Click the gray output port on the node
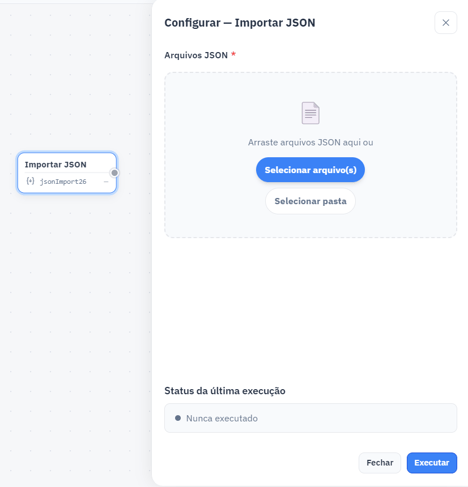This screenshot has height=487, width=468. [114, 173]
